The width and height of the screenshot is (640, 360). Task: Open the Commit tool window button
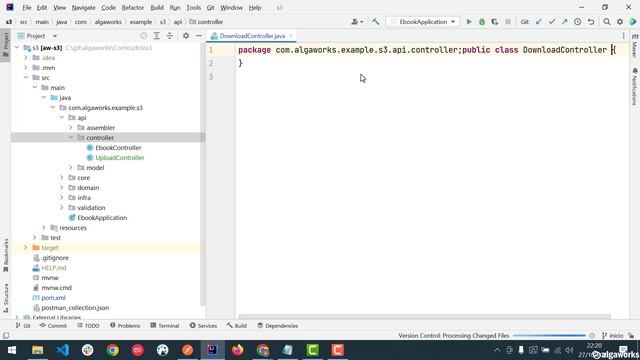pos(53,325)
